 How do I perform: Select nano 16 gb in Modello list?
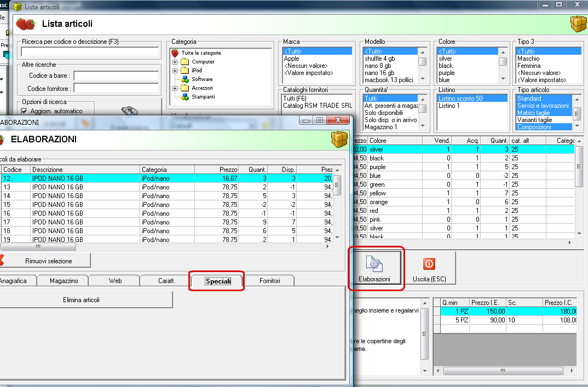390,73
